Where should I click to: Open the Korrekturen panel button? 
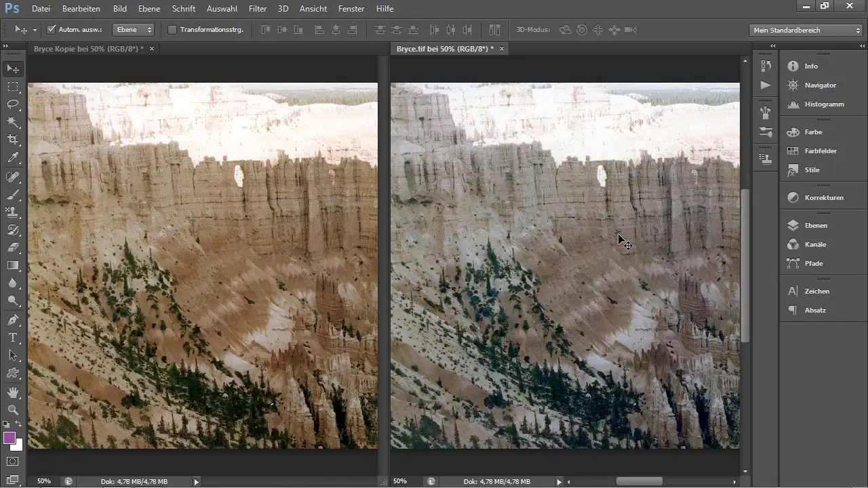(x=823, y=197)
